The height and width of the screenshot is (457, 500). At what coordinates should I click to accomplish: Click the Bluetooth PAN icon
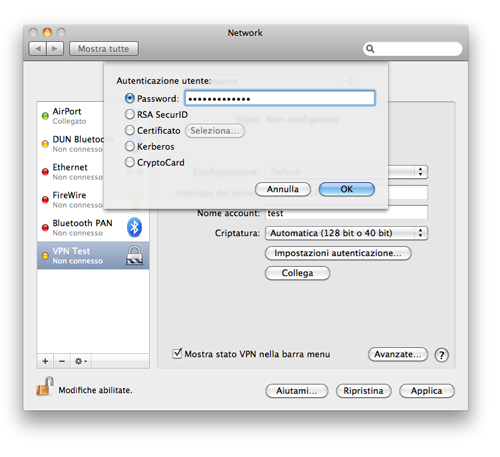point(134,227)
